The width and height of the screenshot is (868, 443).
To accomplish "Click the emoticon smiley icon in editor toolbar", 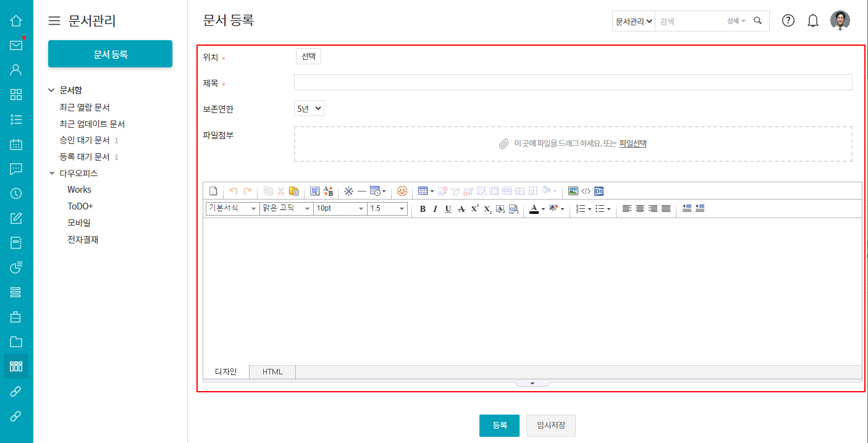I will click(x=402, y=191).
